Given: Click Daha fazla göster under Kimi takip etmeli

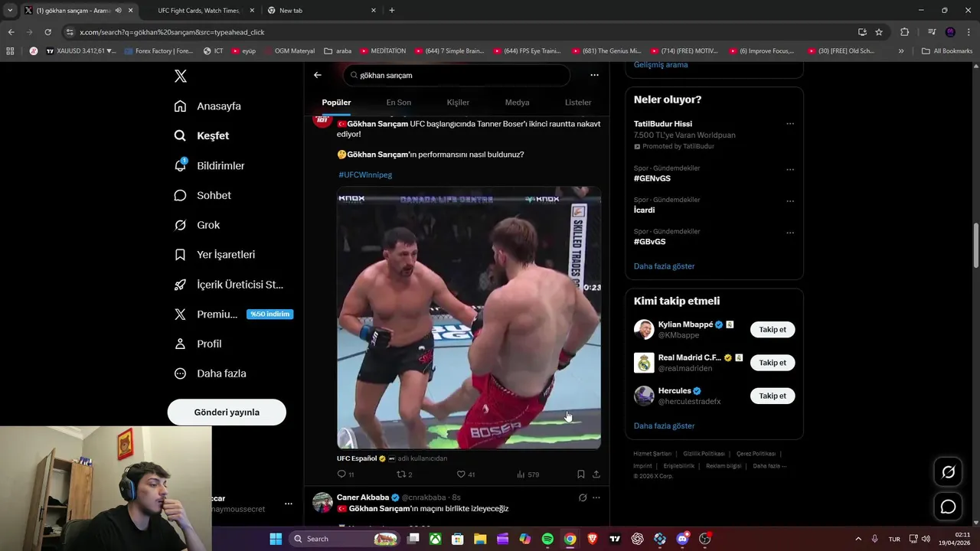Looking at the screenshot, I should [665, 425].
